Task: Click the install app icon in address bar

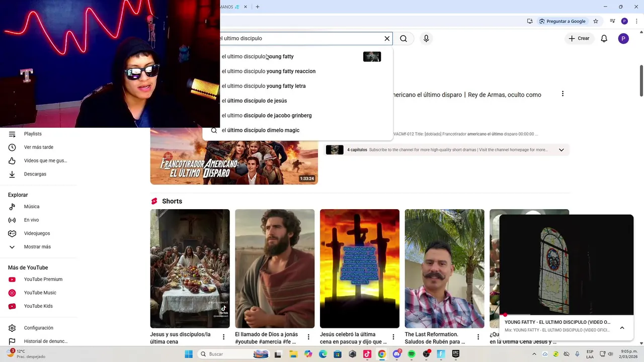Action: 530,21
